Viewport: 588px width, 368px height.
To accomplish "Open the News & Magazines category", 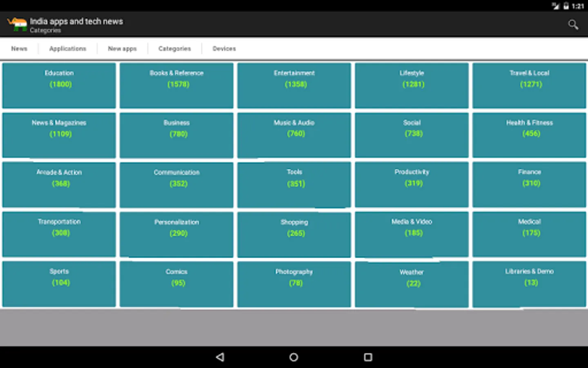I will click(59, 135).
